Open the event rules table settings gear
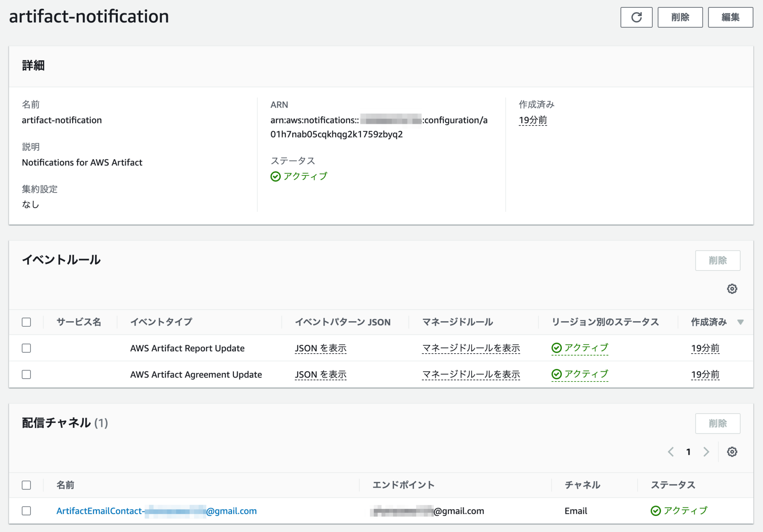This screenshot has width=763, height=532. click(x=732, y=289)
